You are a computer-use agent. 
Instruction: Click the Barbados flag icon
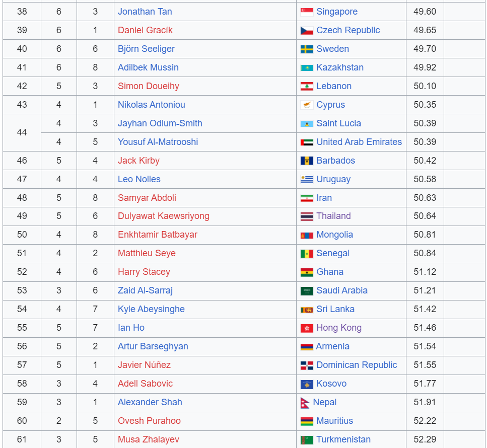(x=307, y=161)
